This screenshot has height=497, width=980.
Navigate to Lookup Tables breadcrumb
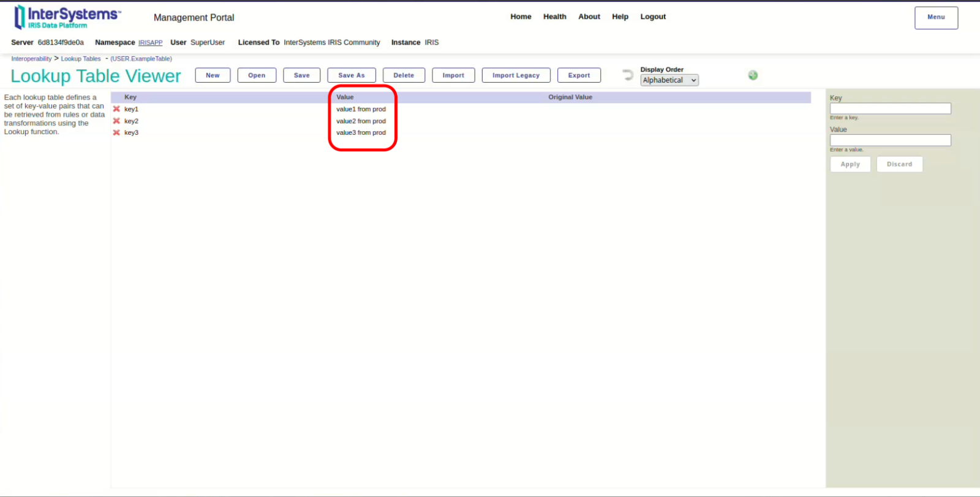(80, 59)
